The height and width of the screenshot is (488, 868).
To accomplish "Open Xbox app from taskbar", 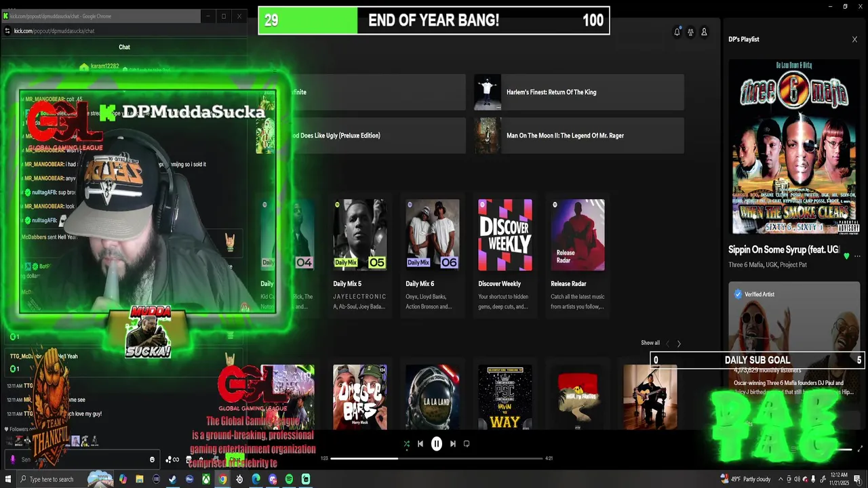I will pos(205,479).
